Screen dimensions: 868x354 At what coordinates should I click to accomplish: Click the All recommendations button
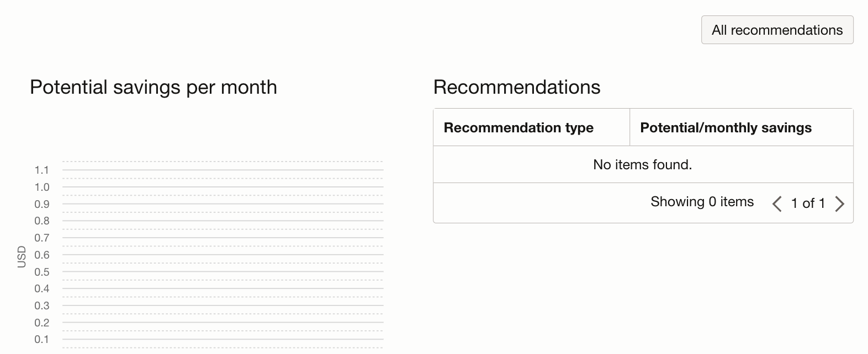777,30
